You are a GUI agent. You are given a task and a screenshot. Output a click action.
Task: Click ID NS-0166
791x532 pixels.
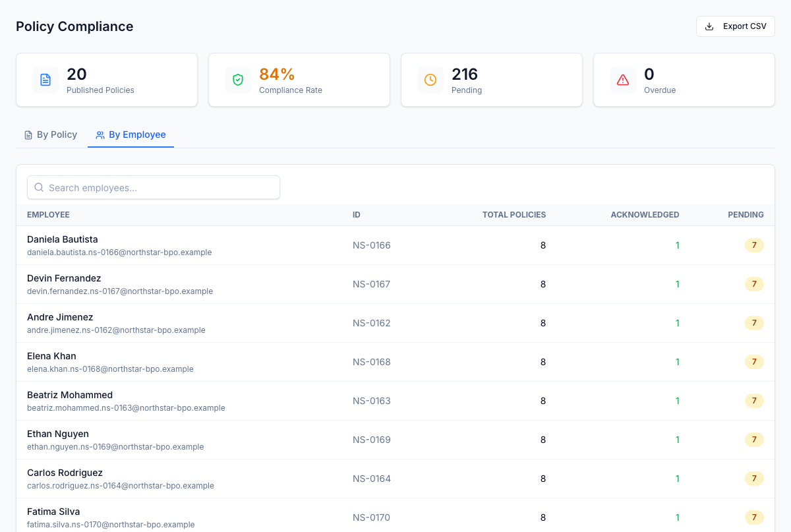(x=372, y=245)
